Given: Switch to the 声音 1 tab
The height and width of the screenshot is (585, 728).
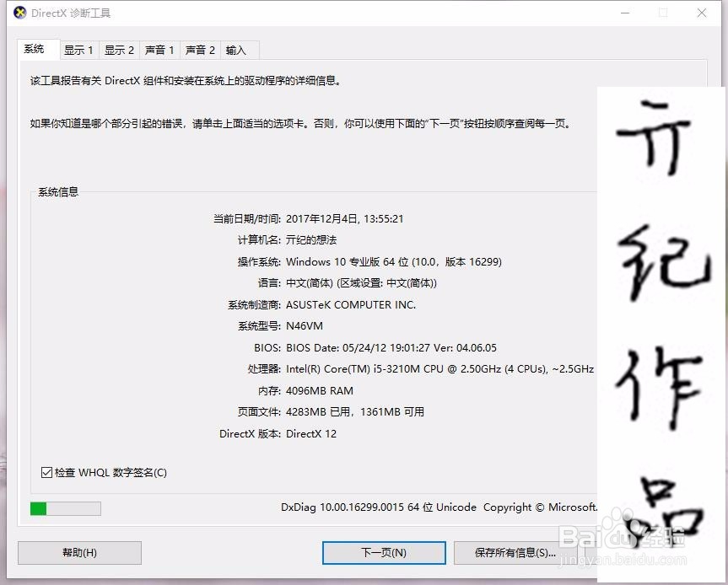Looking at the screenshot, I should 159,50.
